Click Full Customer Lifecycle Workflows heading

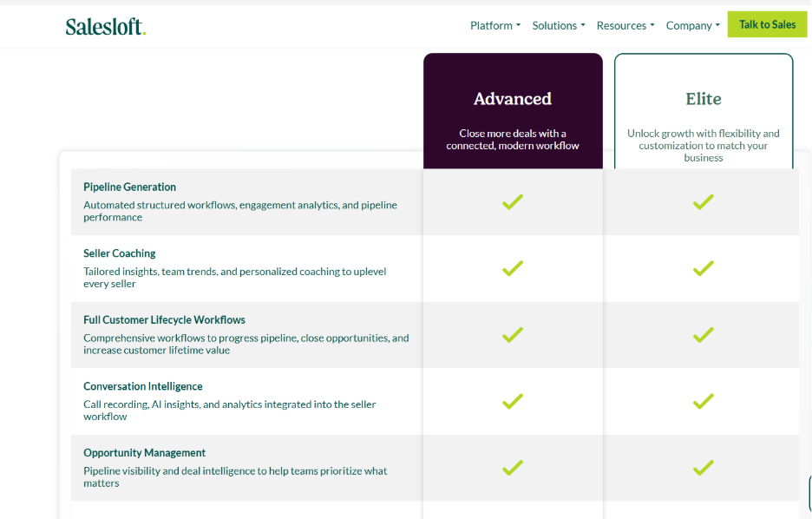pos(164,319)
